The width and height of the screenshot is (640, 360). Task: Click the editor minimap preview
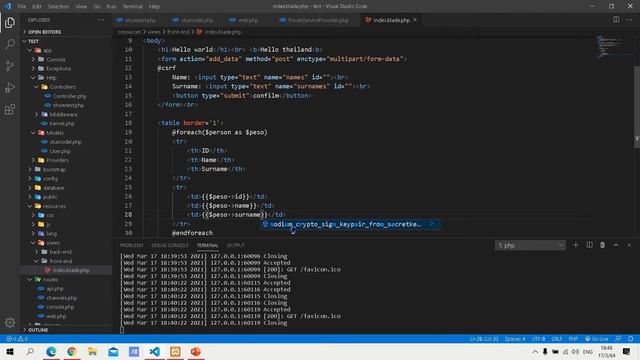point(609,47)
